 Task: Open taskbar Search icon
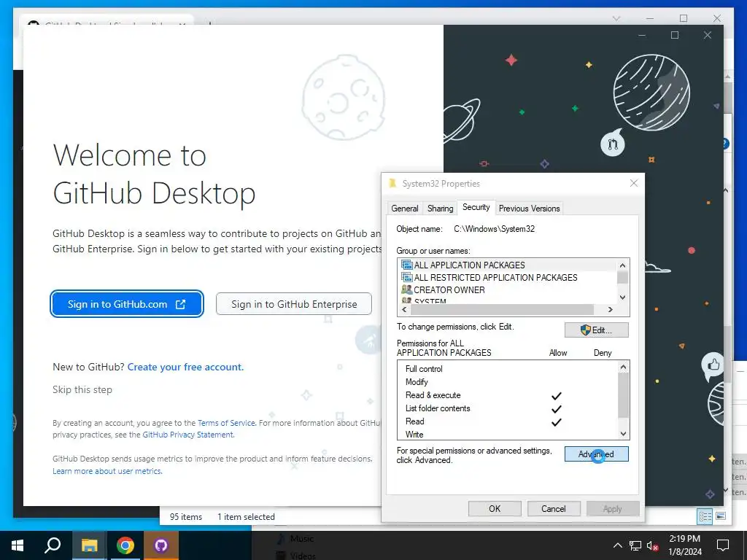(x=53, y=545)
